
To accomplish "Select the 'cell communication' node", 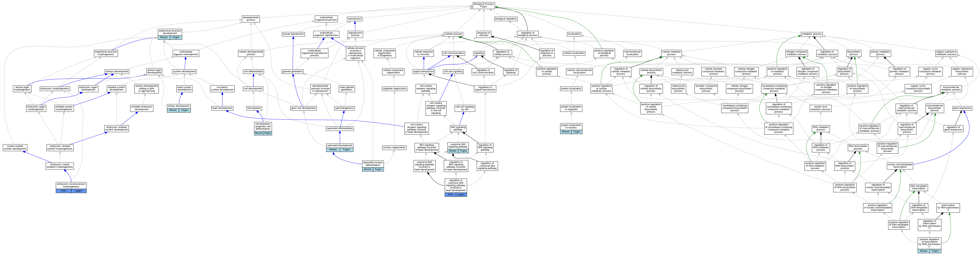I will click(x=453, y=53).
